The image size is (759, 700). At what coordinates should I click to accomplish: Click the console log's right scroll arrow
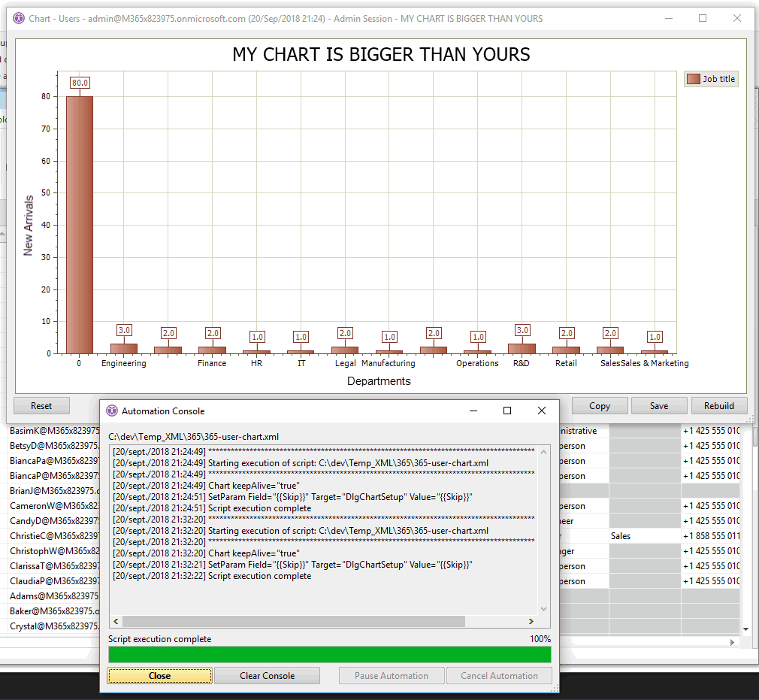[531, 622]
